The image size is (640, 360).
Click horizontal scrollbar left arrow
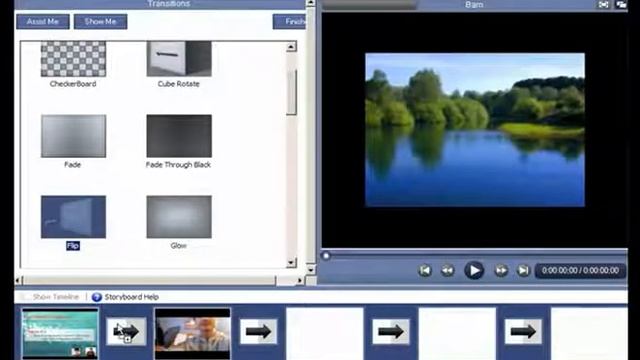point(18,280)
